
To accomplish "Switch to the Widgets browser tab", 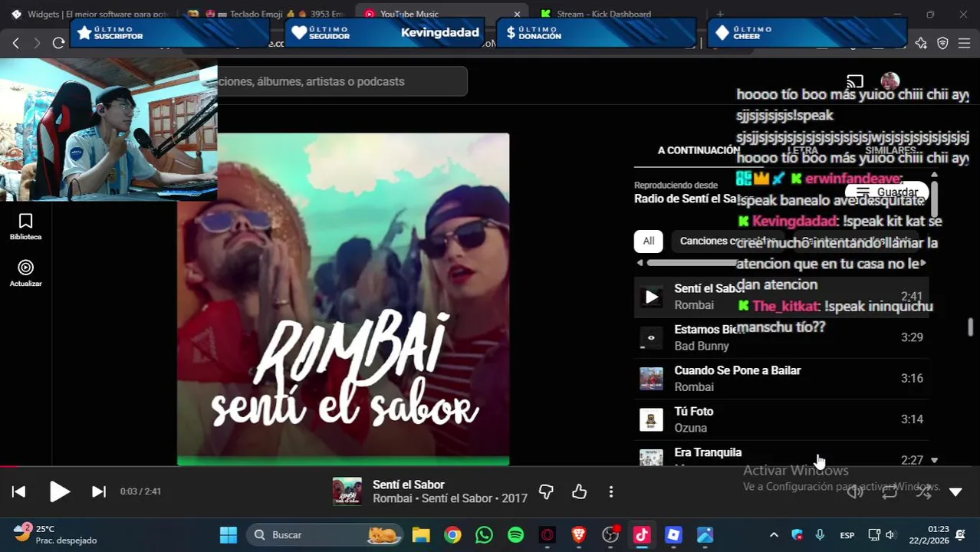I will click(x=88, y=14).
